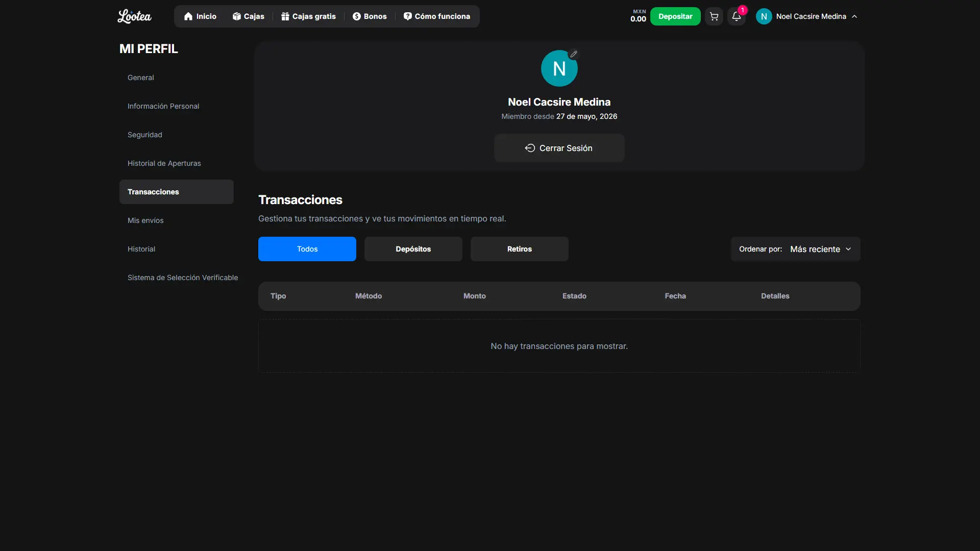This screenshot has height=551, width=980.
Task: Click the MXN 0.00 balance
Action: 638,16
